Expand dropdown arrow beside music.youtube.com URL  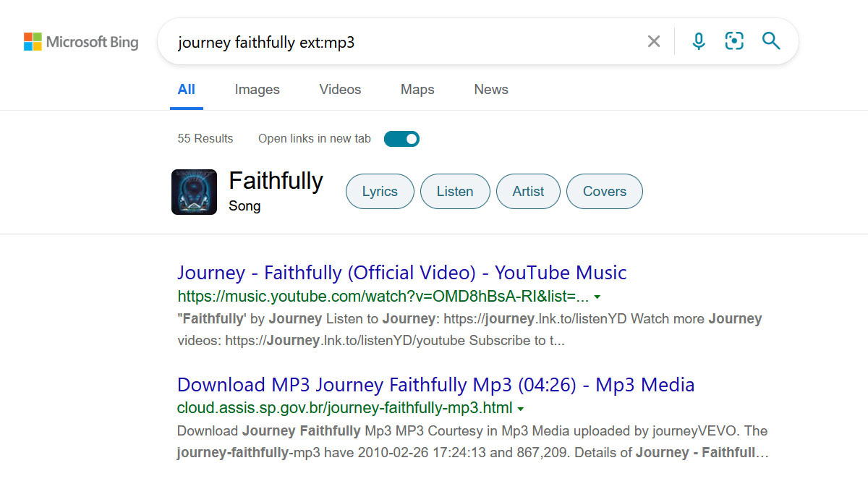(597, 297)
